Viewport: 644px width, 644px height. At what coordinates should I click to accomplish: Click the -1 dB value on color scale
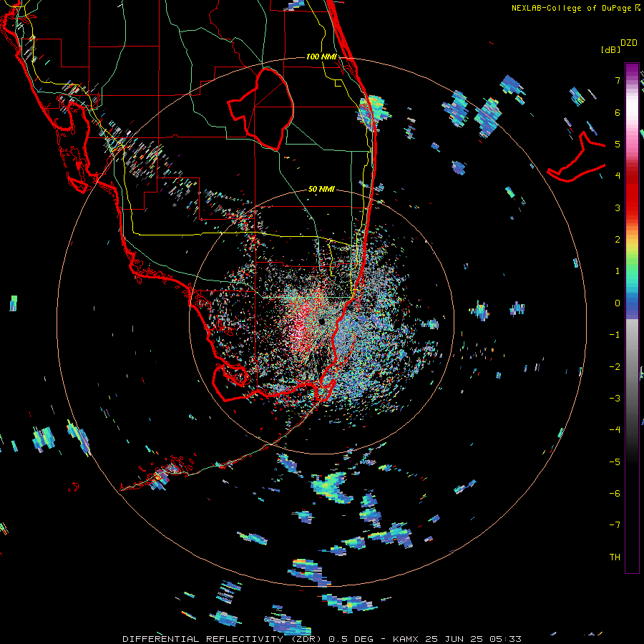tap(615, 335)
